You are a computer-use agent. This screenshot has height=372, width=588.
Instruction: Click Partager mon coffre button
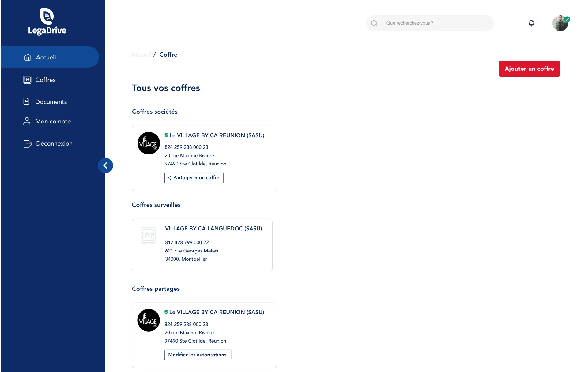[x=194, y=178]
